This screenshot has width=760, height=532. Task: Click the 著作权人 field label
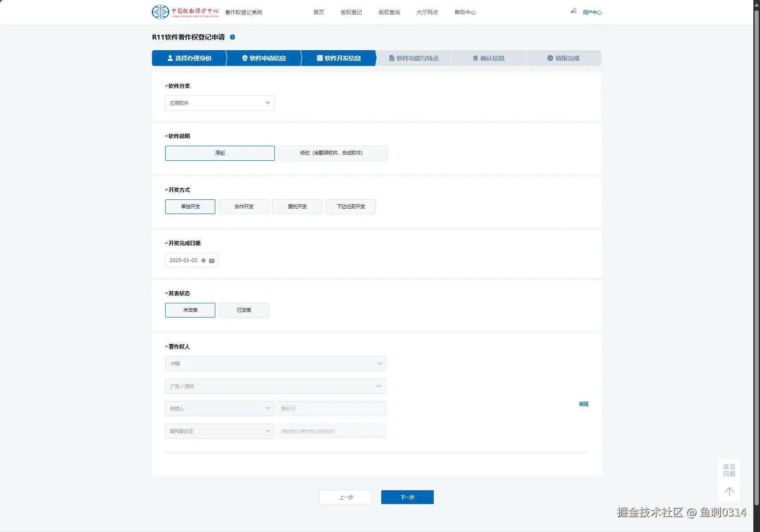[179, 347]
